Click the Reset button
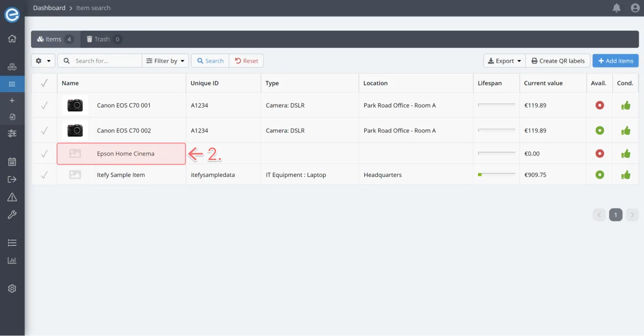The image size is (644, 336). click(x=246, y=61)
